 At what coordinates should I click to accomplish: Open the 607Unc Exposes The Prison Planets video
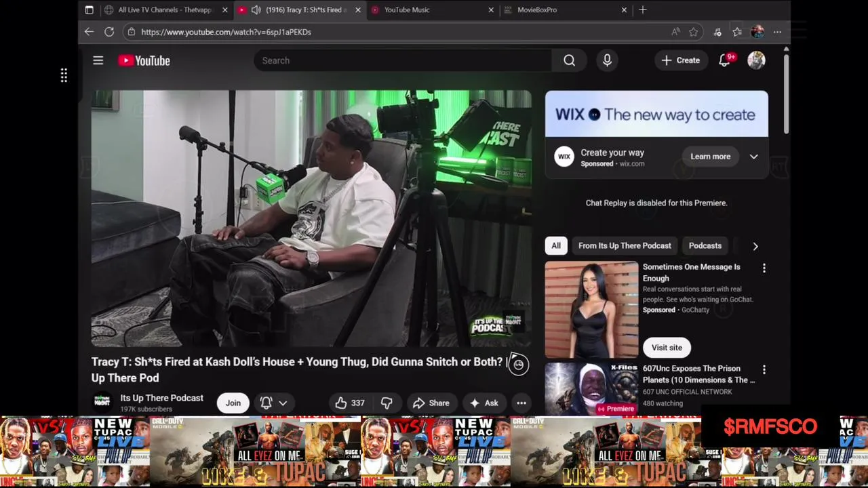coord(698,374)
